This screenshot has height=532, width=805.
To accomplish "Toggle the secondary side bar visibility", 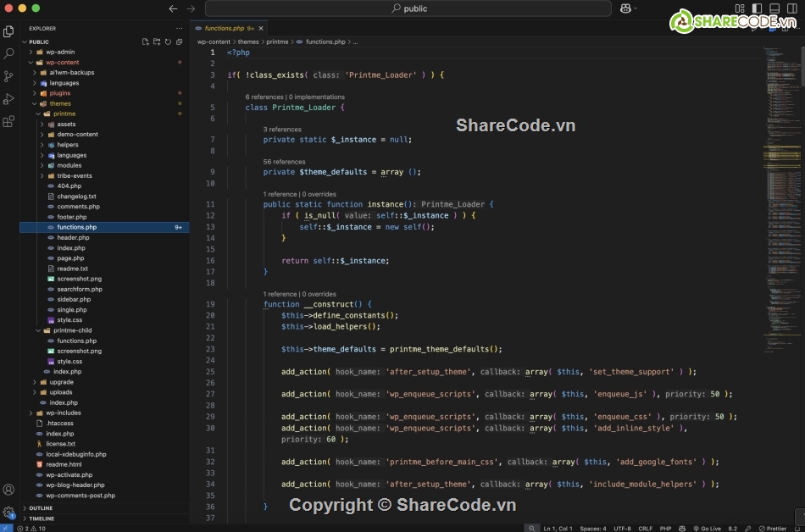I will click(x=792, y=8).
